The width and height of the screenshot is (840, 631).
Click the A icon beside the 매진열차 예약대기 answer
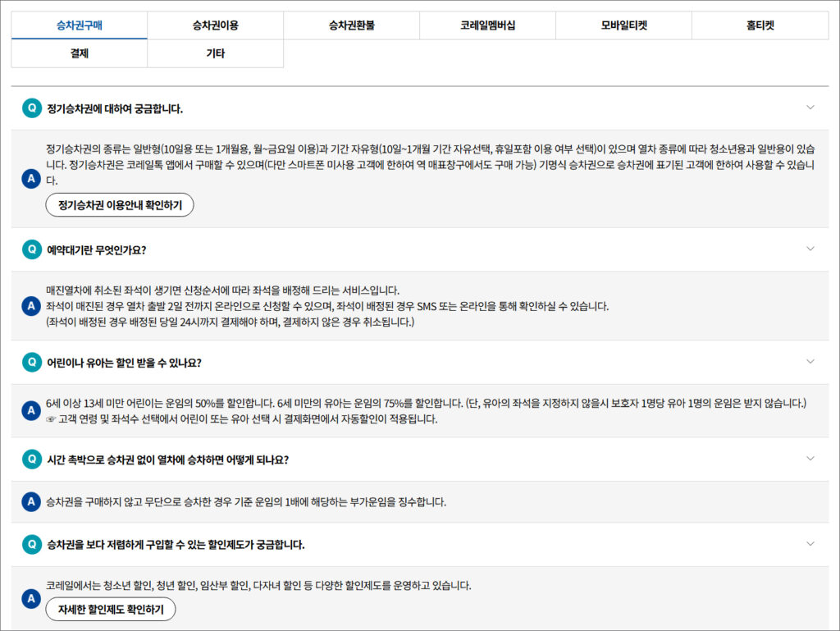(x=31, y=306)
